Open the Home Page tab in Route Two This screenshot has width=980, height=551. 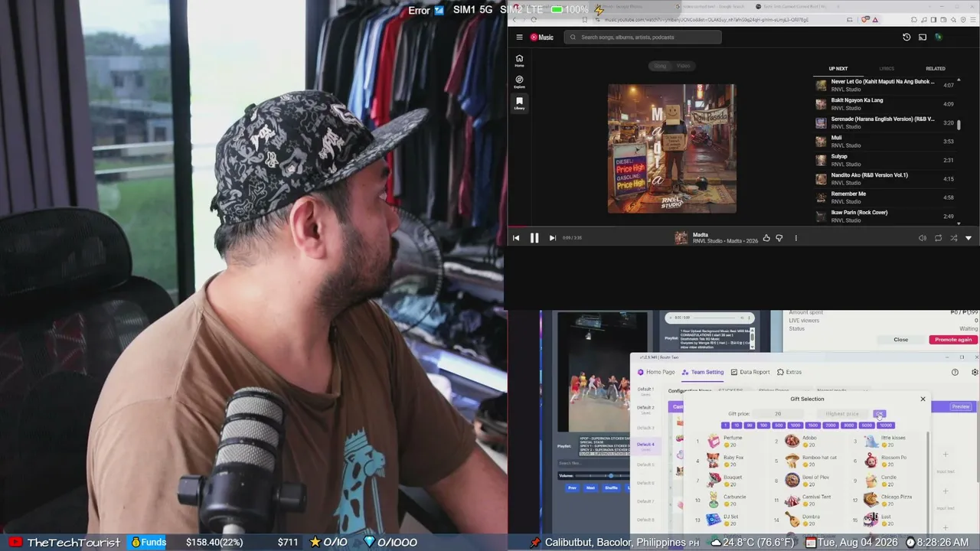point(656,372)
